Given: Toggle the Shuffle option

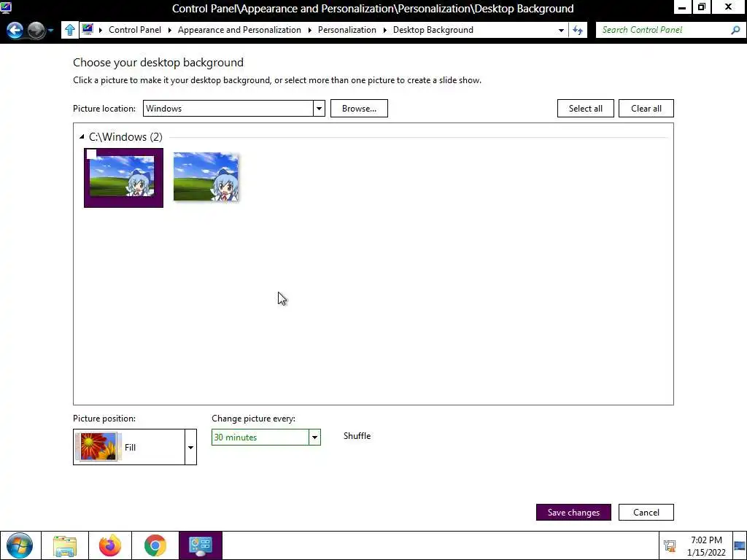Looking at the screenshot, I should point(357,436).
